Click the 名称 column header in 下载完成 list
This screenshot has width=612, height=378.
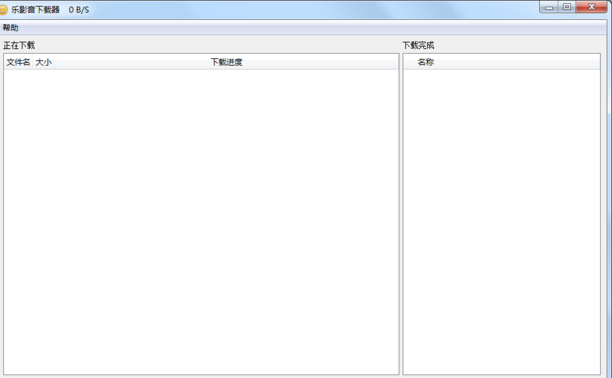pyautogui.click(x=502, y=62)
